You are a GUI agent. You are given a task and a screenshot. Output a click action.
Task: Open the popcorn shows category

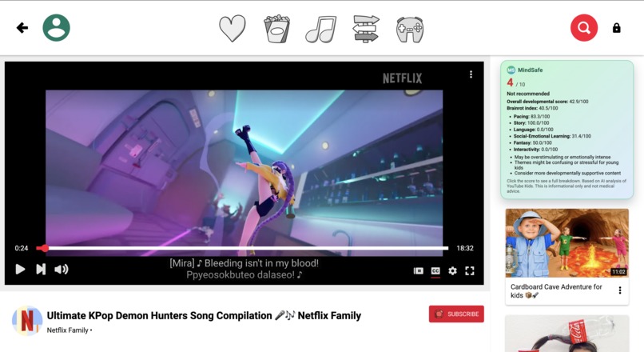tap(276, 28)
